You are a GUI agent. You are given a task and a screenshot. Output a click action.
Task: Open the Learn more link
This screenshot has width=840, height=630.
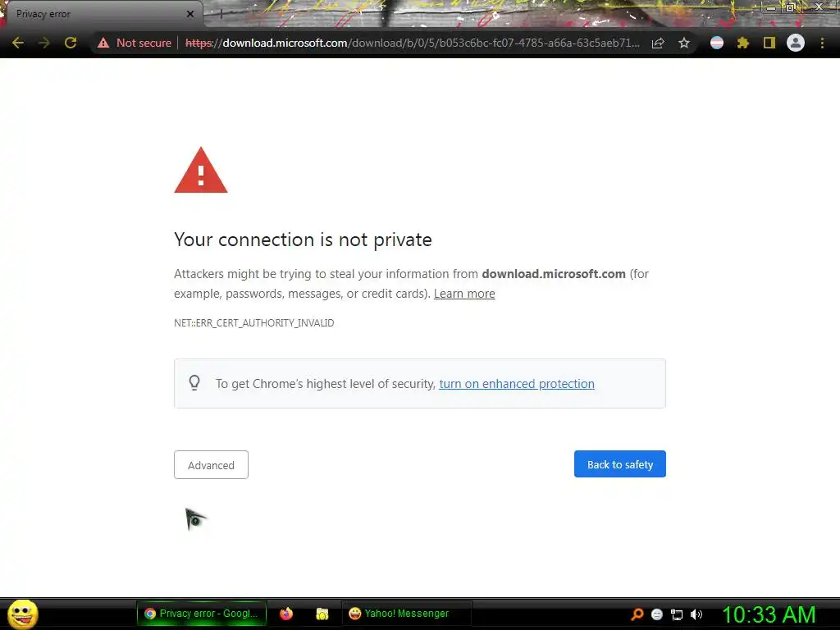[x=464, y=294]
